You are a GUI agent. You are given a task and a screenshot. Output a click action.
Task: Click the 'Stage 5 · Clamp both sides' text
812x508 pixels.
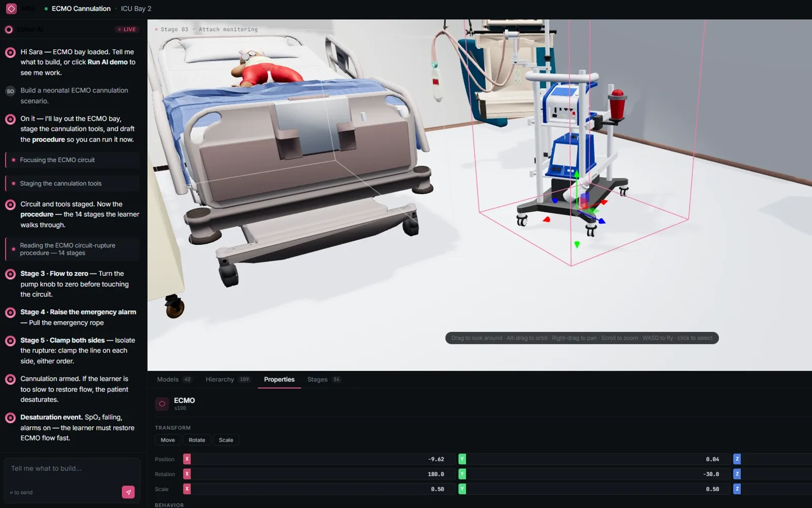click(x=62, y=340)
